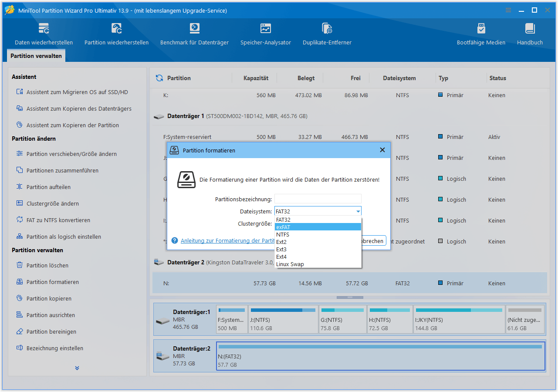
Task: Open Bootfähige Medien builder
Action: [481, 34]
